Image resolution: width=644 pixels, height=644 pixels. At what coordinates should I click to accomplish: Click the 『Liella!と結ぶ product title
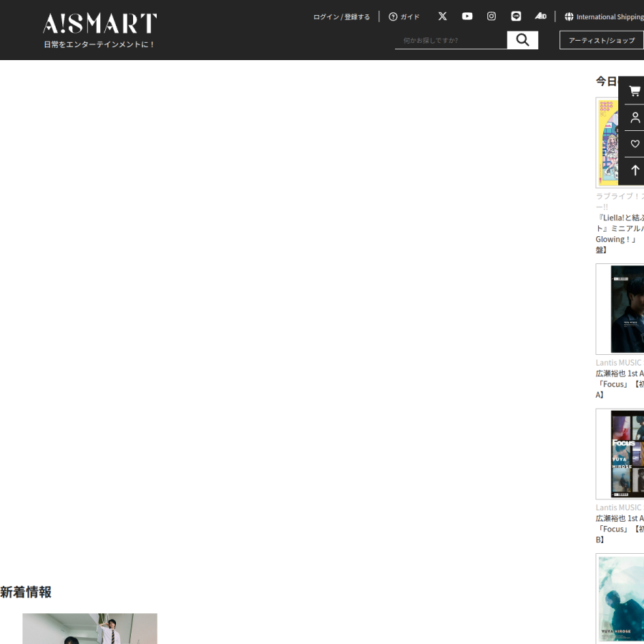click(620, 234)
